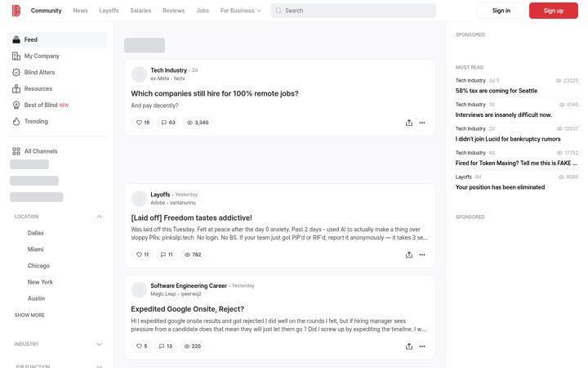The width and height of the screenshot is (588, 368).
Task: Open the Feed sidebar icon
Action: click(x=16, y=39)
